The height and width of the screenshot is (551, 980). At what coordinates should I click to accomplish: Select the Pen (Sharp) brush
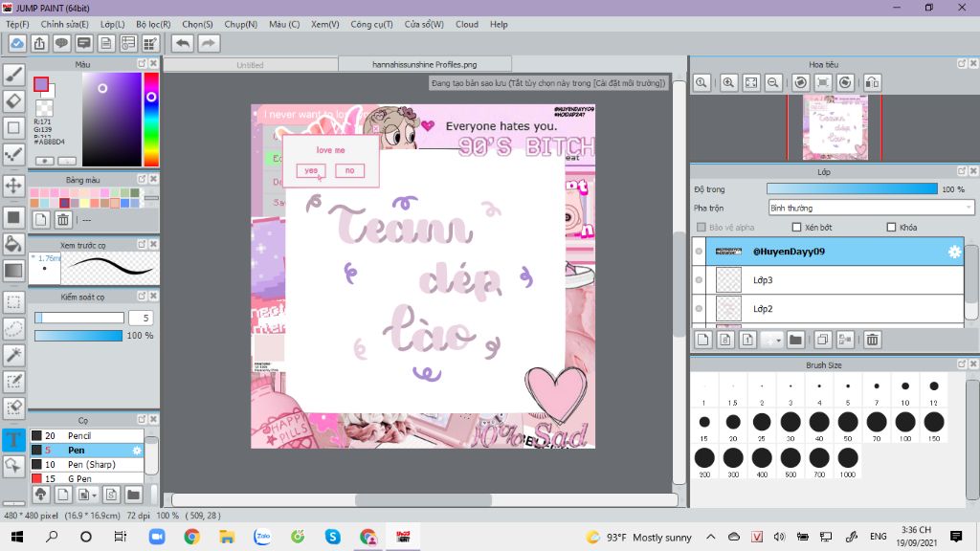point(87,464)
